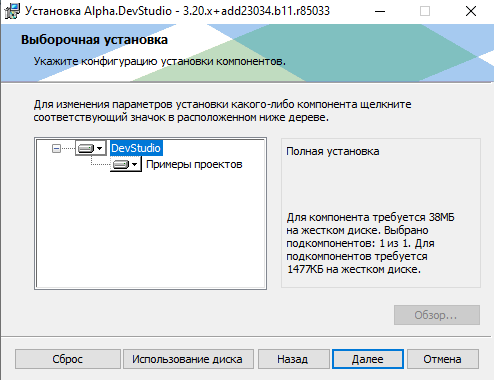Click the window title Установка Alpha.DevStudio
The image size is (494, 380).
[x=177, y=11]
